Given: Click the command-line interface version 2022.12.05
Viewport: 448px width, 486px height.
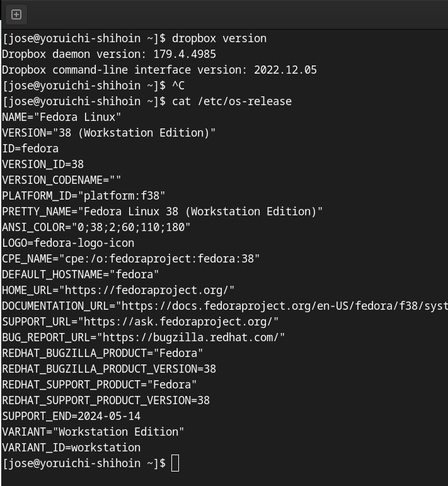Looking at the screenshot, I should click(285, 70).
